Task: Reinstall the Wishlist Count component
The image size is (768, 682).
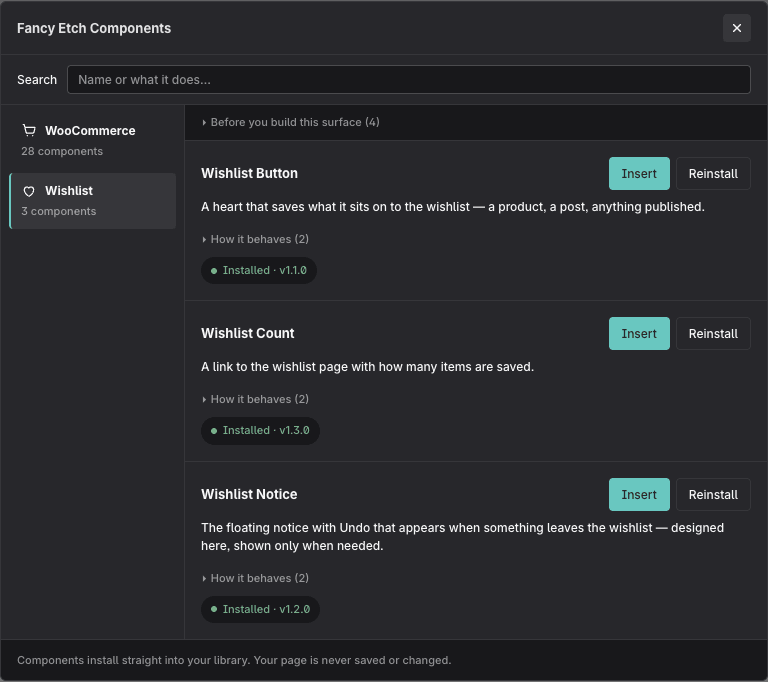Action: [713, 334]
